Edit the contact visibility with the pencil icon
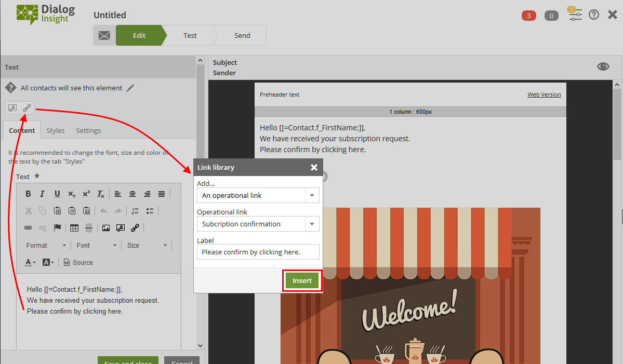The image size is (623, 364). [130, 88]
